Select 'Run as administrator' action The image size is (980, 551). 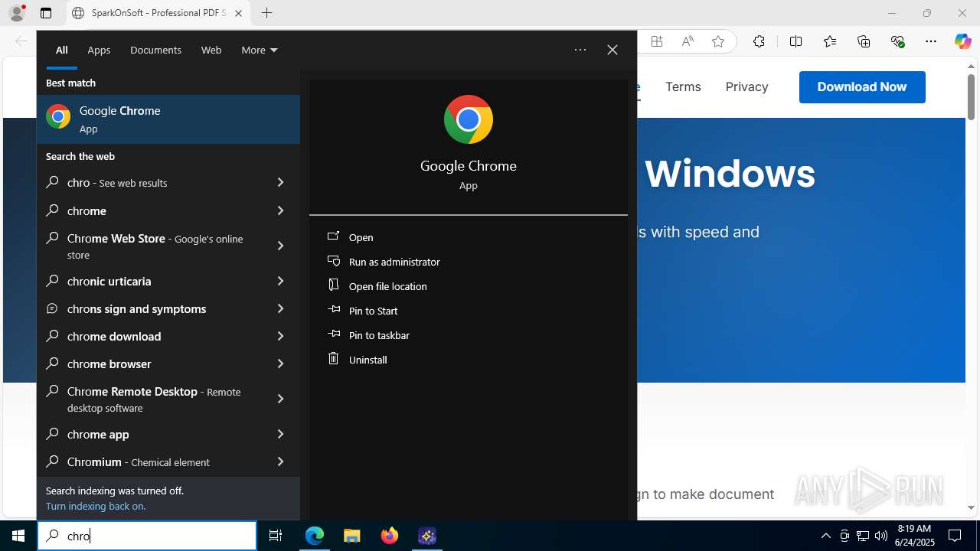click(x=469, y=262)
